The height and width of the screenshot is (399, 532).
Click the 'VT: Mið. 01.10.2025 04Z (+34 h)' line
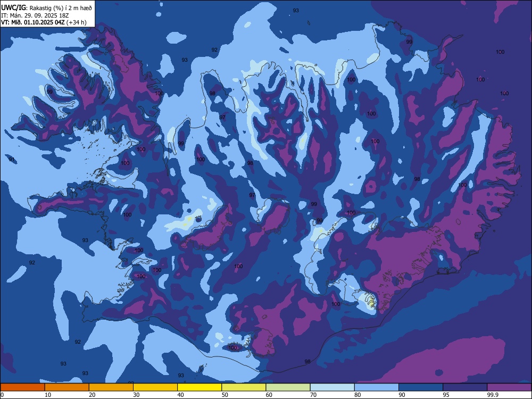click(44, 22)
